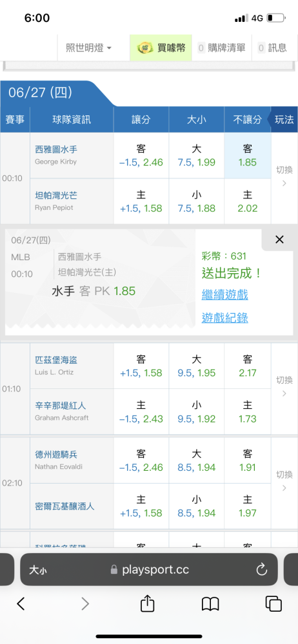Click the 遊戲紀錄 link
The width and height of the screenshot is (298, 644).
coord(224,317)
